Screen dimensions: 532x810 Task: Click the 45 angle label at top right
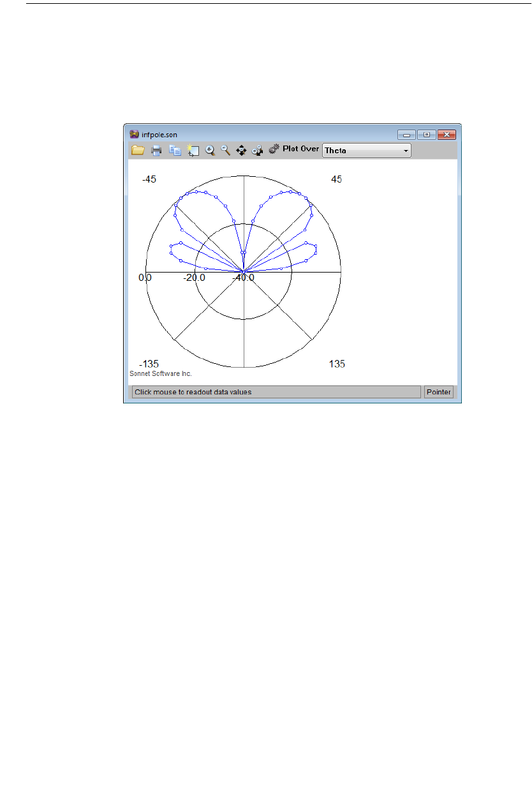[x=336, y=179]
